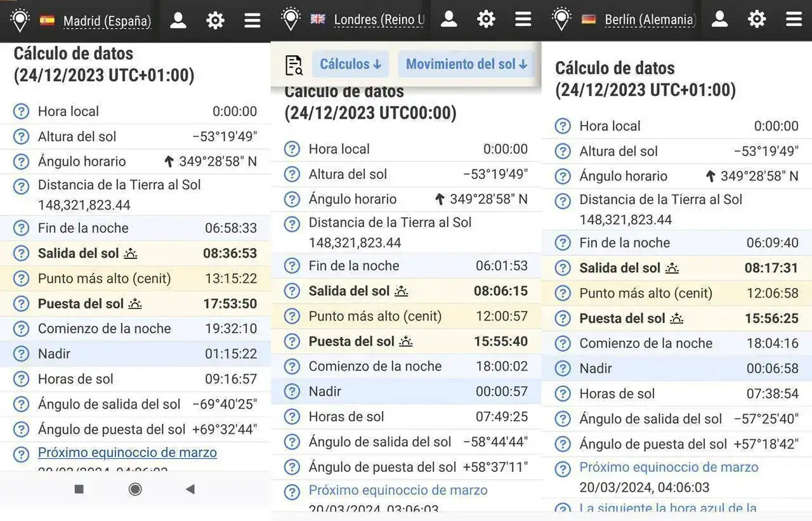Open hamburger menu in Londres panel

(x=523, y=19)
